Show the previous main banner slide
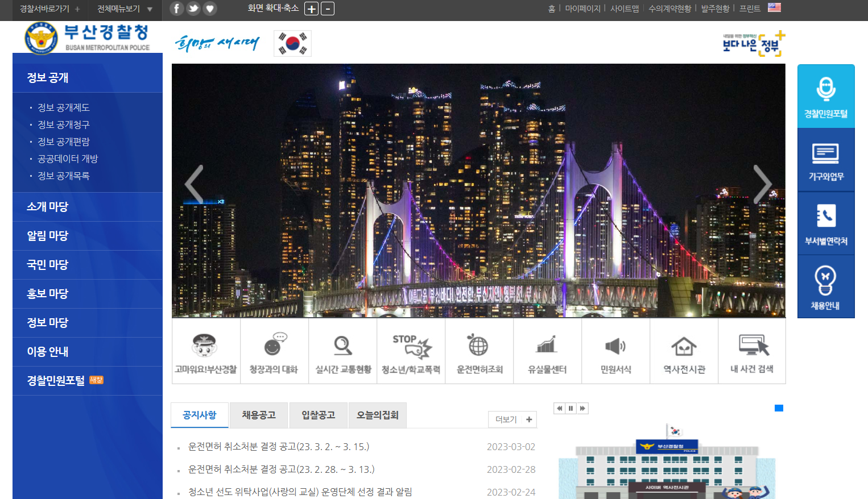The image size is (868, 499). point(194,184)
